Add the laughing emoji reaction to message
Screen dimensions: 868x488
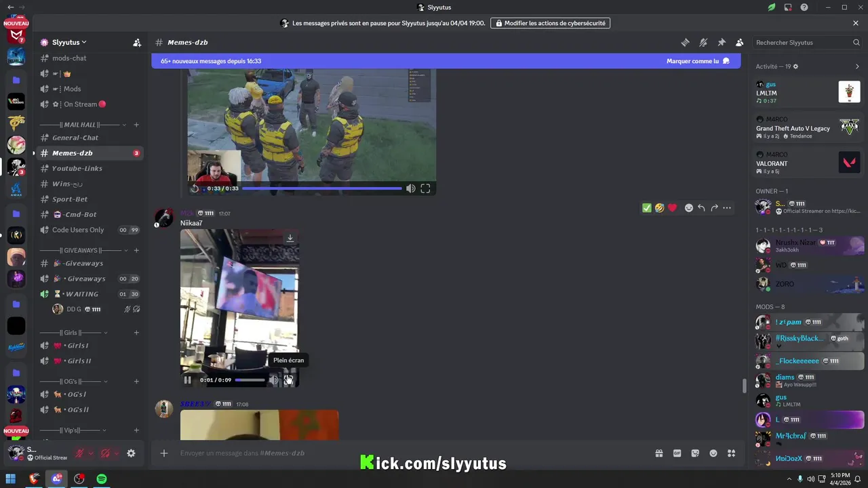(659, 208)
